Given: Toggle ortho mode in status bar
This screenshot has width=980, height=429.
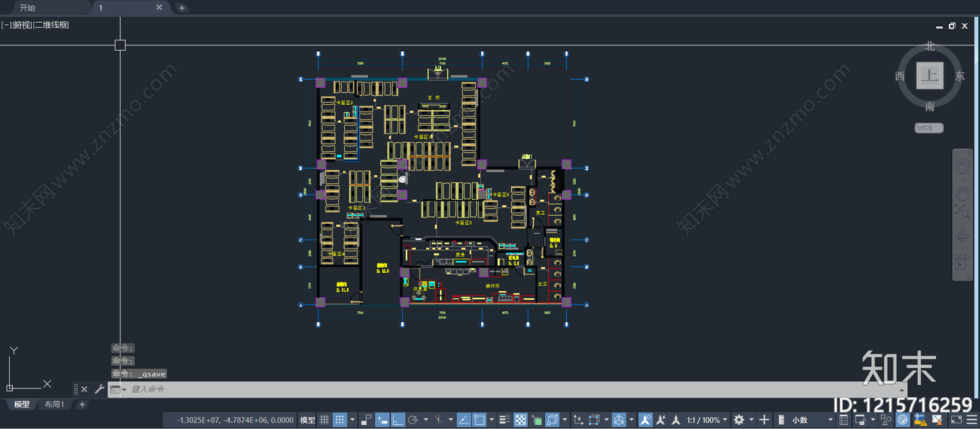Looking at the screenshot, I should tap(398, 420).
